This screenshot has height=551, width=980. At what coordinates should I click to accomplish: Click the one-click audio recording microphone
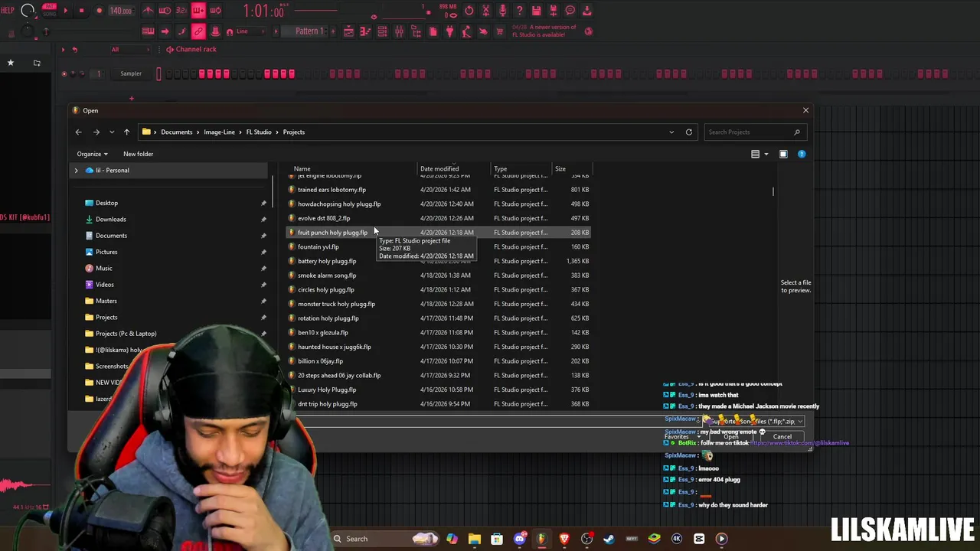[x=503, y=11]
